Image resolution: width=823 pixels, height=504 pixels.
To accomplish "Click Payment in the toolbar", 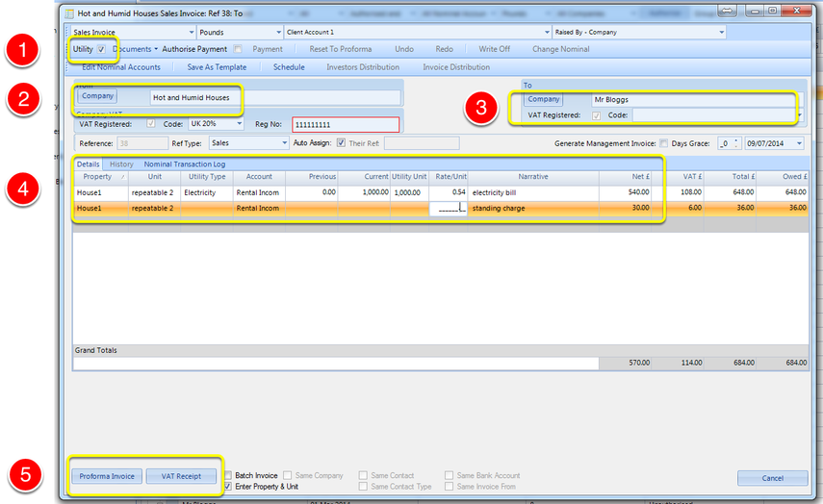I will coord(268,49).
